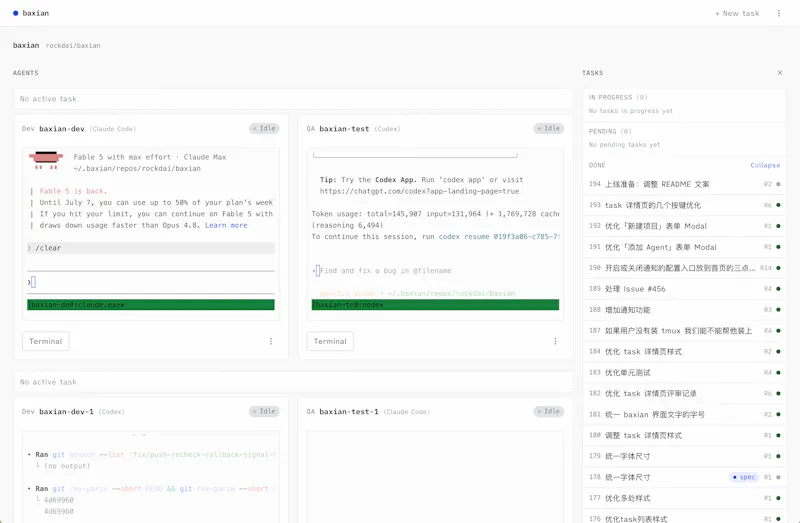This screenshot has width=800, height=523.
Task: Open task 177 优化多处样式
Action: click(x=685, y=498)
